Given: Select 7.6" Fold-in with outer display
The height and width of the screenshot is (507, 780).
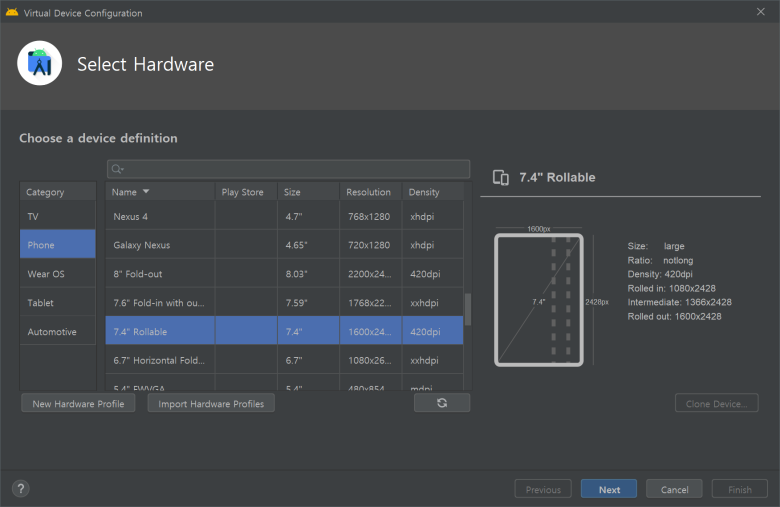Looking at the screenshot, I should coord(285,303).
